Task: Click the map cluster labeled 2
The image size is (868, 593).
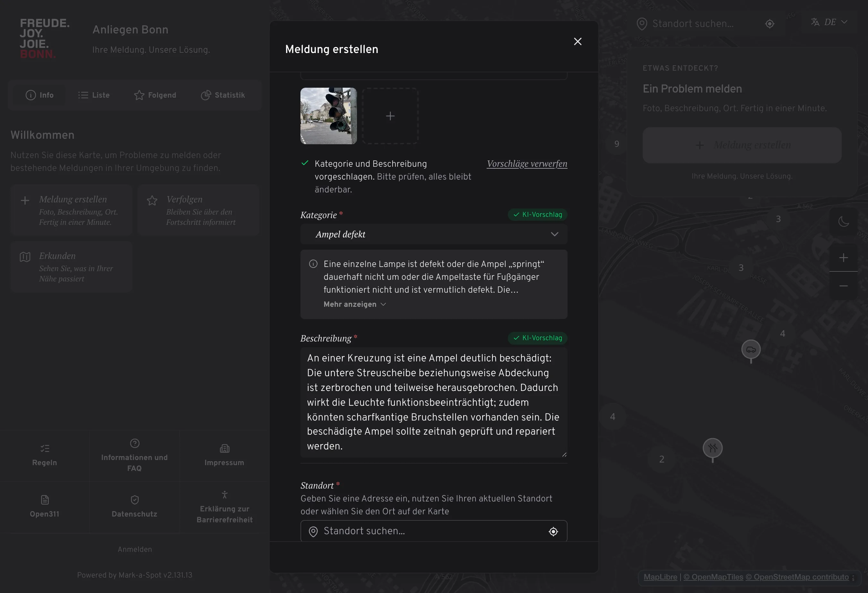Action: pos(662,459)
